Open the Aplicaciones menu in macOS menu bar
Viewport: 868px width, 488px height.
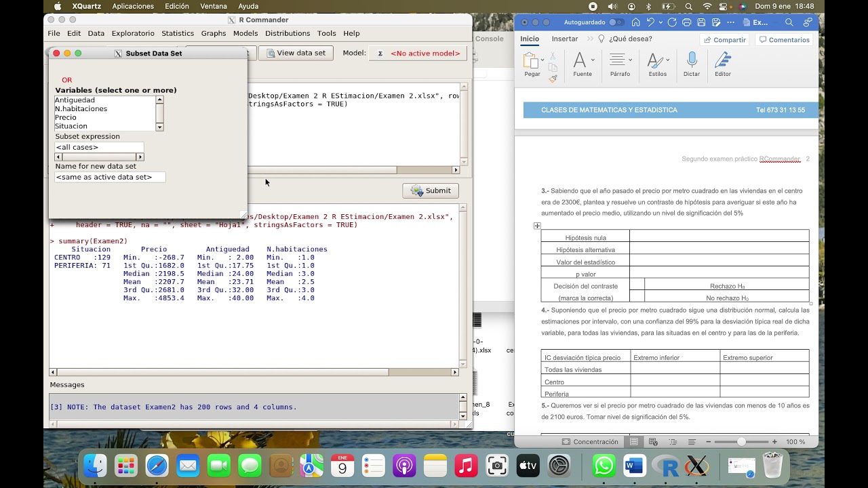click(132, 6)
